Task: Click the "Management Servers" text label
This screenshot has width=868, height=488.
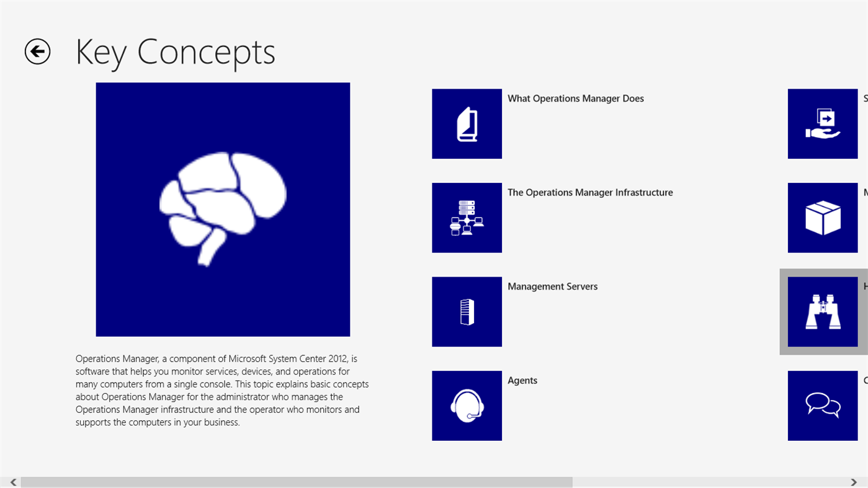Action: [x=552, y=286]
